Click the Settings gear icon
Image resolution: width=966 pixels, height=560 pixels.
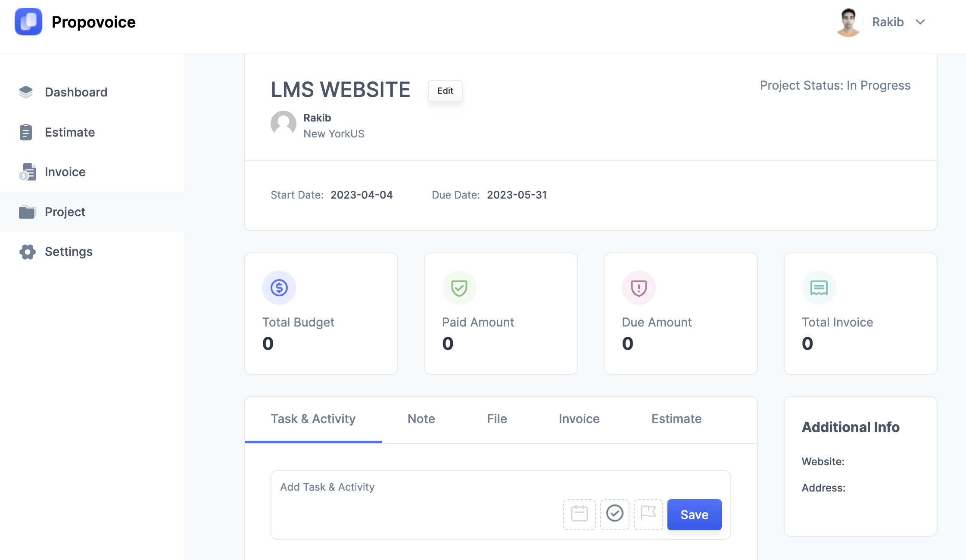(x=27, y=252)
